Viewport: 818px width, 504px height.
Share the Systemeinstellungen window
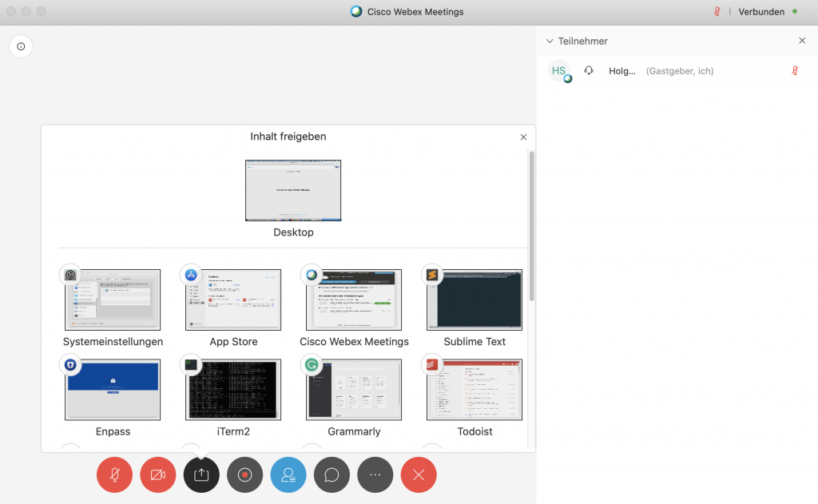pyautogui.click(x=113, y=300)
